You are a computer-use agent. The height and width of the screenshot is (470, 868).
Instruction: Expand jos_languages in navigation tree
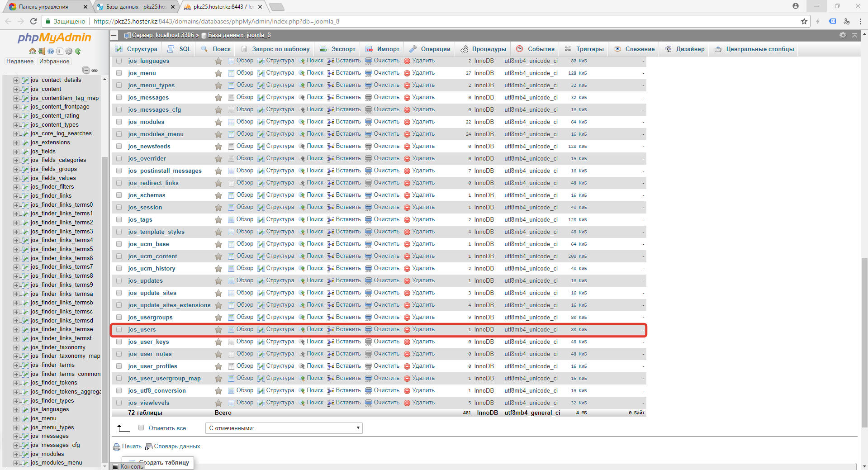[x=16, y=409]
